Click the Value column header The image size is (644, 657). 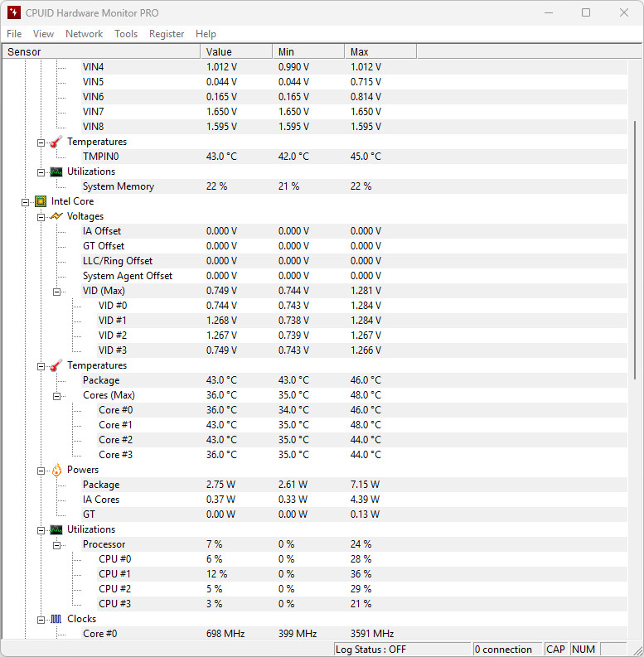pyautogui.click(x=236, y=52)
